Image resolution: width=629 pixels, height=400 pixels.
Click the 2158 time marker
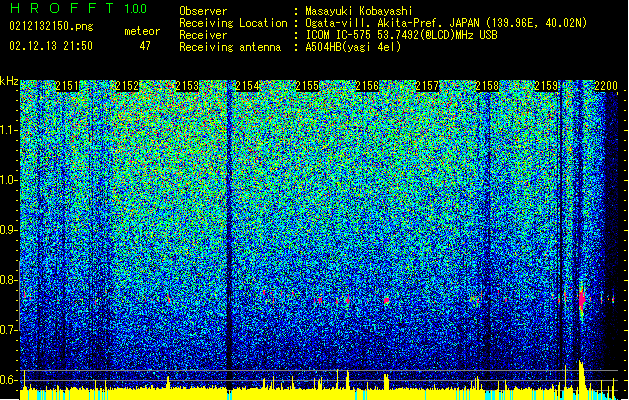[x=487, y=86]
